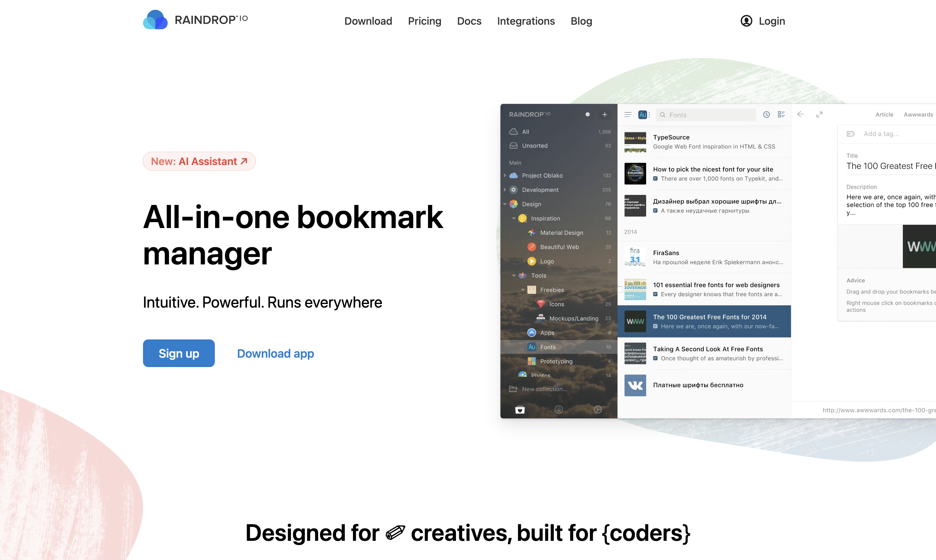Switch to the Article tab
Screen dimensions: 936x560
884,114
